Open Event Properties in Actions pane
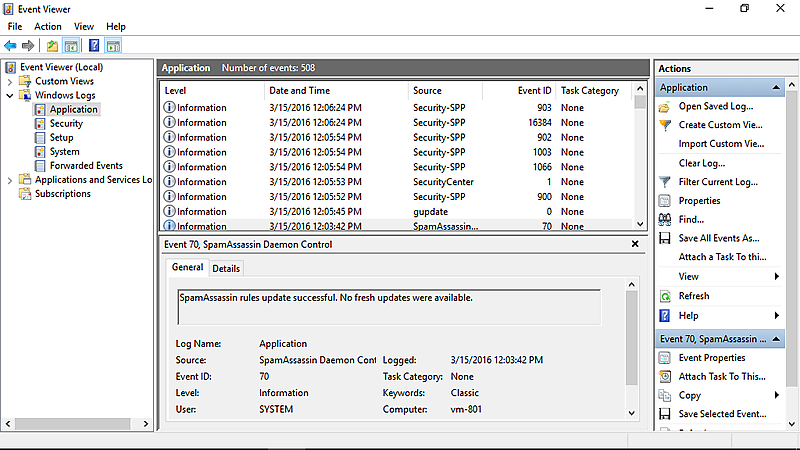Viewport: 800px width, 450px height. click(x=711, y=358)
